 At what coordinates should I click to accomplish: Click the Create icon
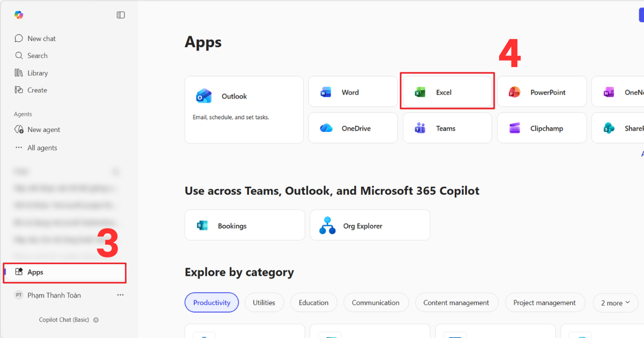click(x=19, y=90)
